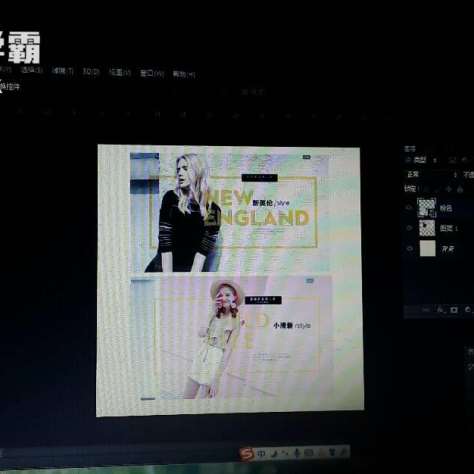Open the 窗口(W) menu
Image resolution: width=474 pixels, height=474 pixels.
tap(152, 73)
